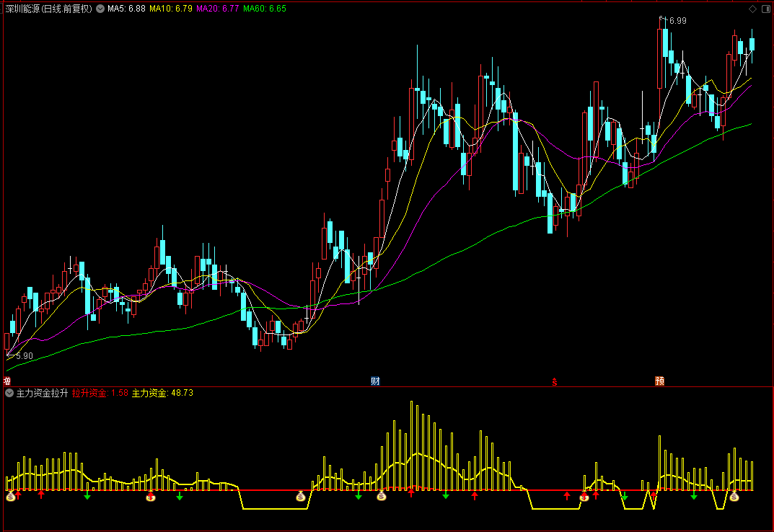The image size is (774, 532).
Task: Toggle the side panel icon at top right
Action: click(767, 9)
